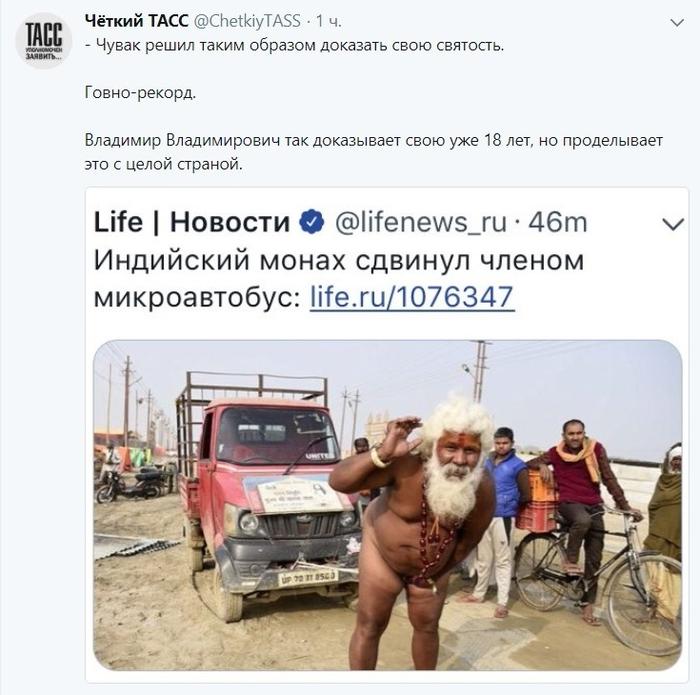700x695 pixels.
Task: Click the quoted headline 'Индийский монах сдвинул членом'
Action: pyautogui.click(x=338, y=260)
